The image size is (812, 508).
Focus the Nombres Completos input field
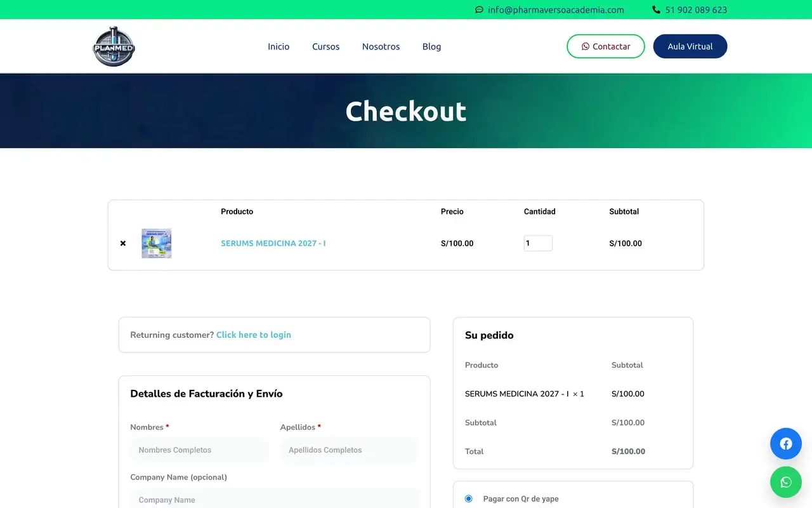pos(200,450)
